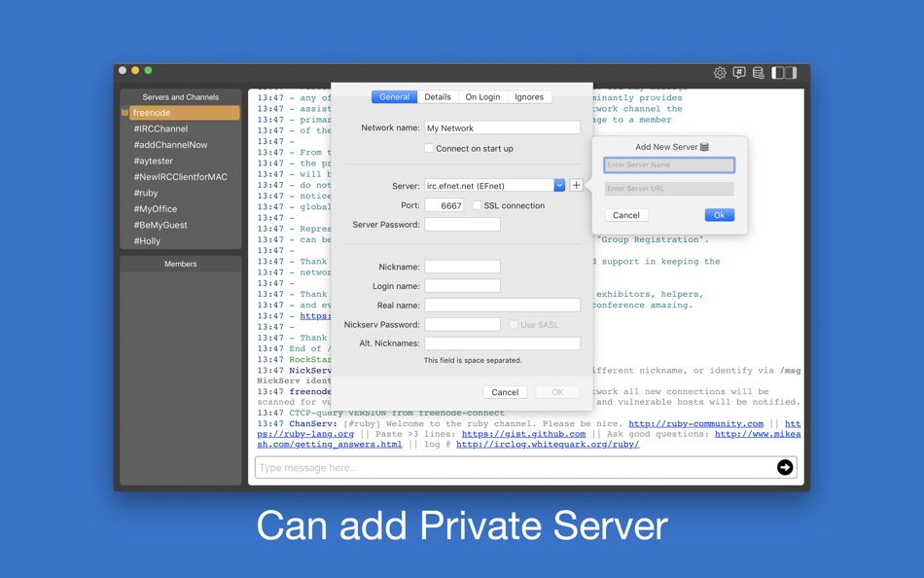Image resolution: width=924 pixels, height=578 pixels.
Task: Expand the Server dropdown arrow
Action: point(559,185)
